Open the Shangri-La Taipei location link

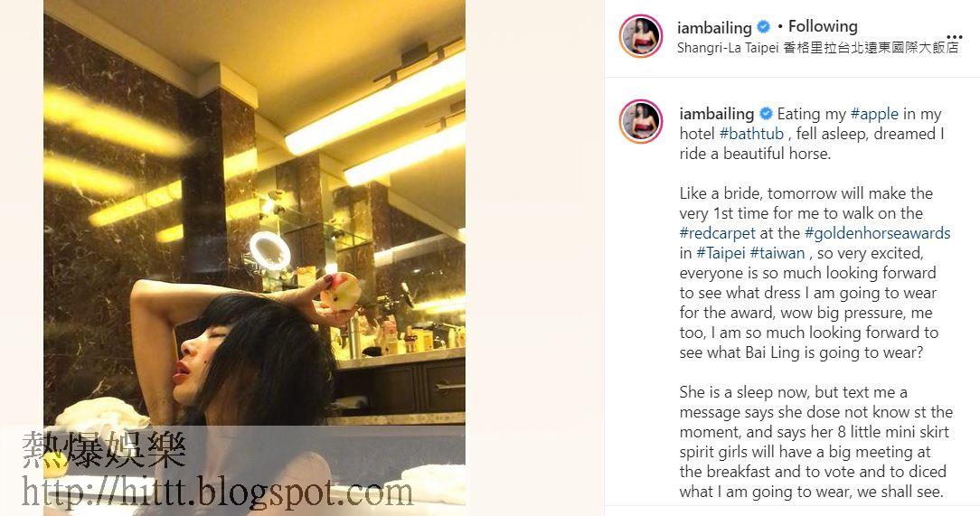point(817,48)
